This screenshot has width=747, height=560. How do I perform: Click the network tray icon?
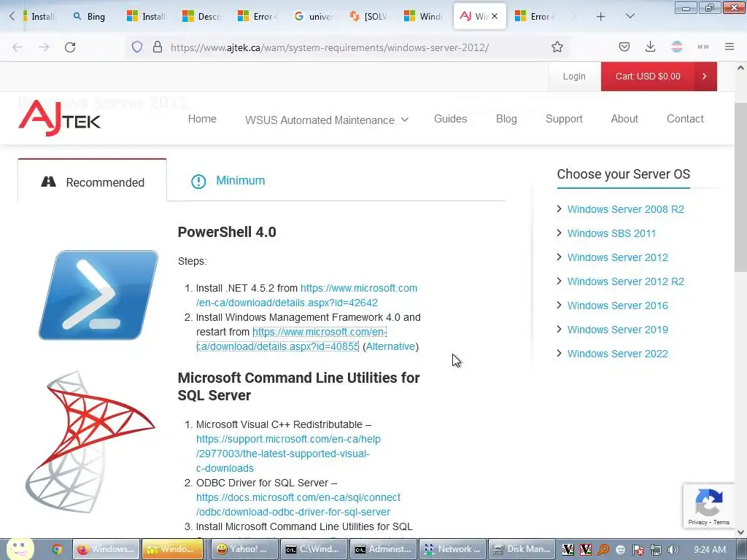(x=656, y=550)
